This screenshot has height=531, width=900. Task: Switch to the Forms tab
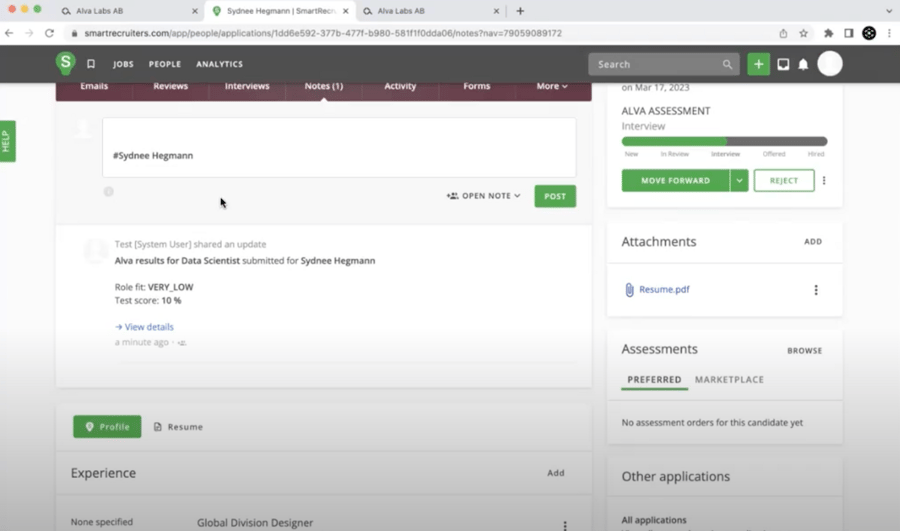click(476, 86)
